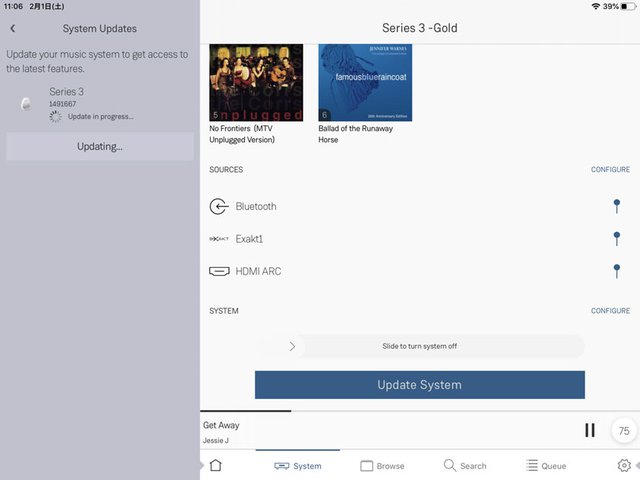
Task: Switch to the Search tab
Action: click(x=465, y=465)
